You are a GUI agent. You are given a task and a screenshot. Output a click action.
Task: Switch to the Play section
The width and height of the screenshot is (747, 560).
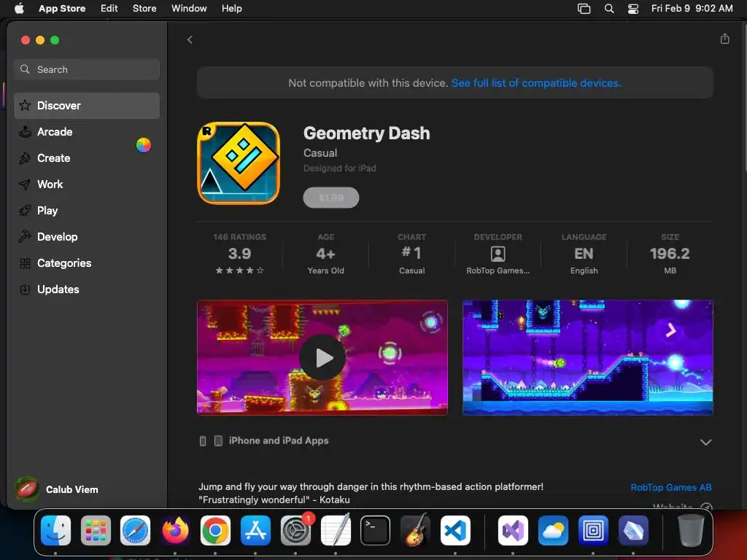point(87,211)
